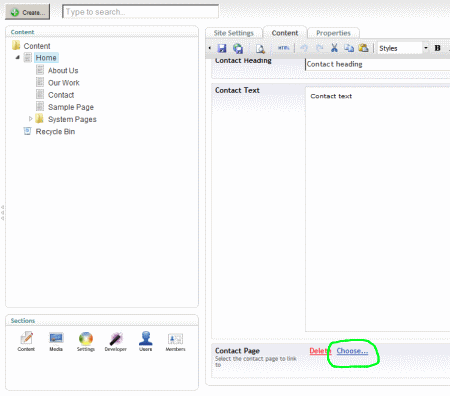Image resolution: width=450 pixels, height=396 pixels.
Task: Select Home in the content tree
Action: point(46,58)
